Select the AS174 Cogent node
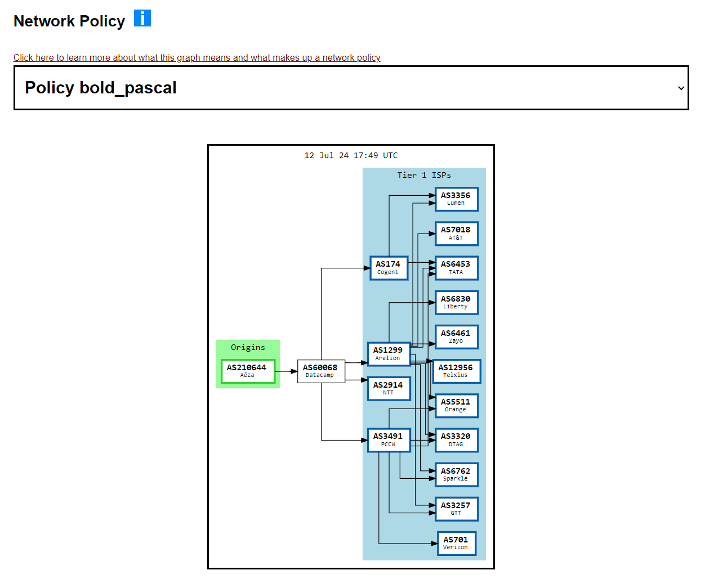This screenshot has height=588, width=705. tap(389, 268)
